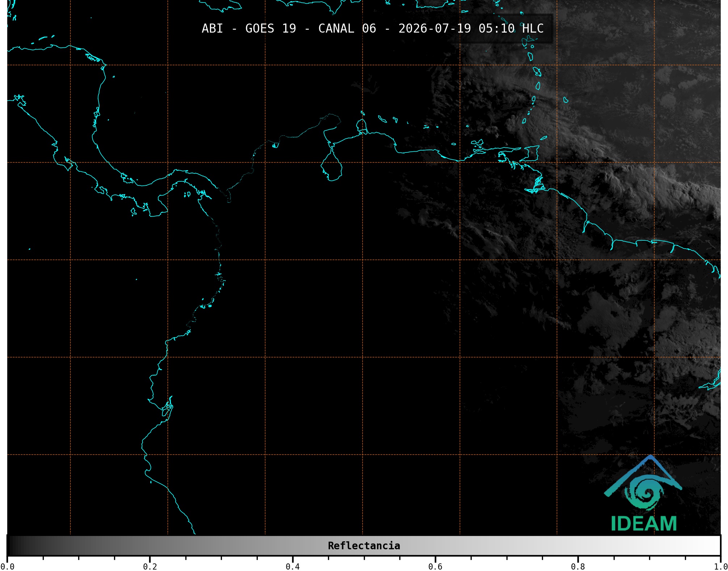The image size is (728, 571).
Task: Click the 0.4 tick label on colorbar
Action: [x=293, y=566]
